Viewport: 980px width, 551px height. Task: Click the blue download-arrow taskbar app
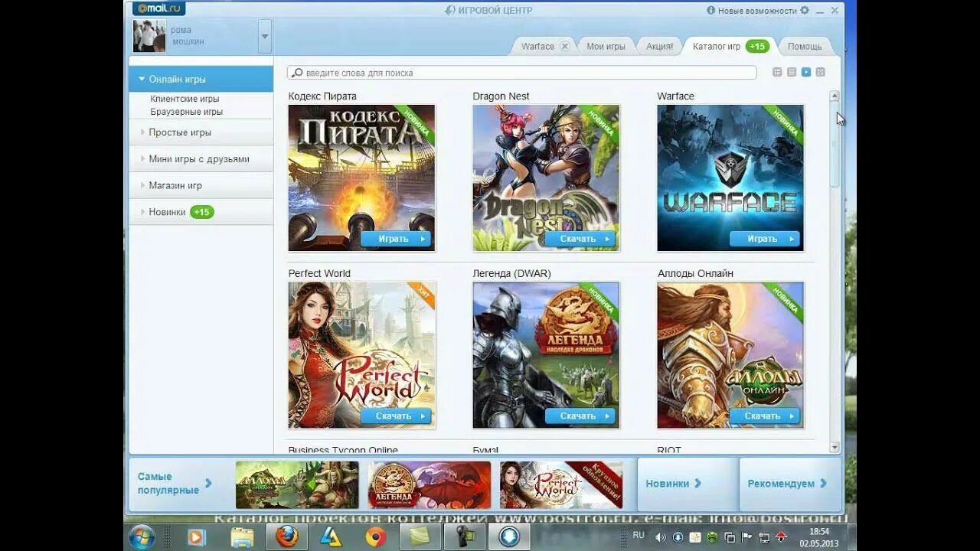(x=509, y=537)
